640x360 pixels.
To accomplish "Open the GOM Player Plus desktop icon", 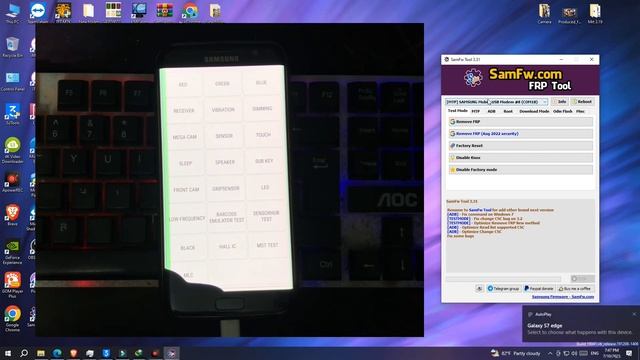I will [12, 284].
